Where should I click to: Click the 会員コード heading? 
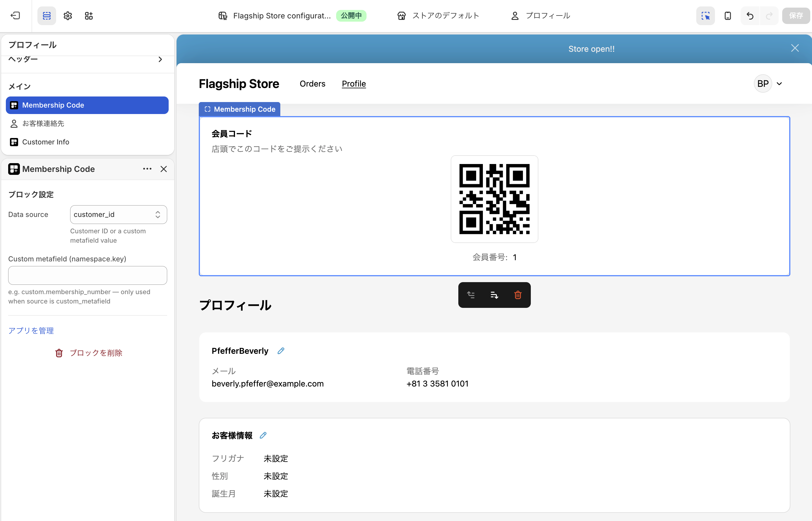point(232,134)
